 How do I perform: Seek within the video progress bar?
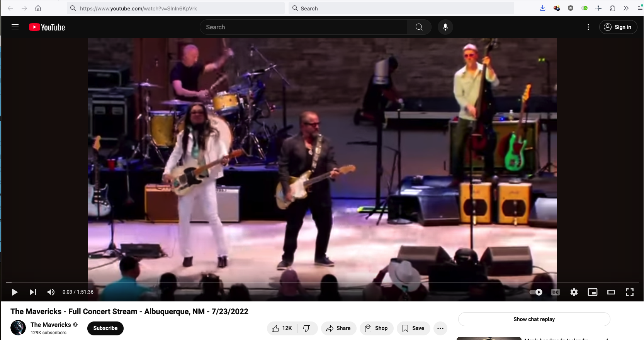[322, 282]
